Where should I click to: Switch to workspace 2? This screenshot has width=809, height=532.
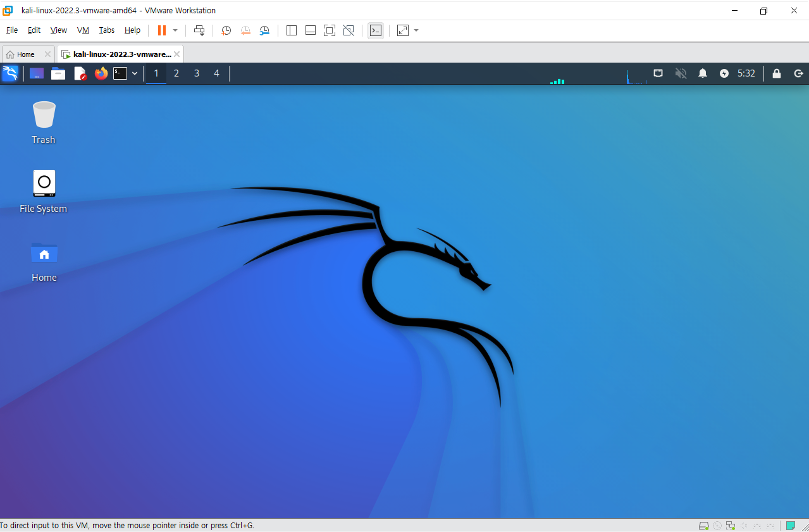tap(176, 73)
